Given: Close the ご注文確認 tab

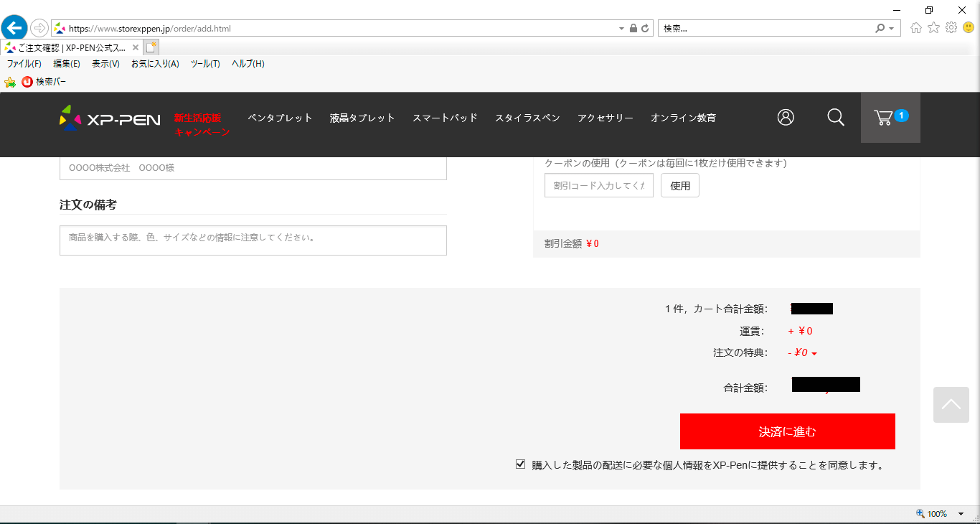Looking at the screenshot, I should pos(136,47).
